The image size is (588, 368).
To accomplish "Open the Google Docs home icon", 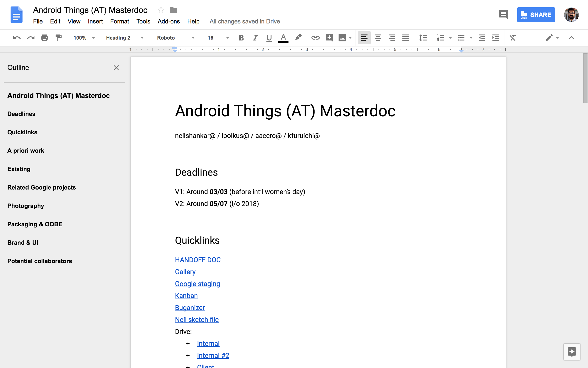I will [x=17, y=15].
